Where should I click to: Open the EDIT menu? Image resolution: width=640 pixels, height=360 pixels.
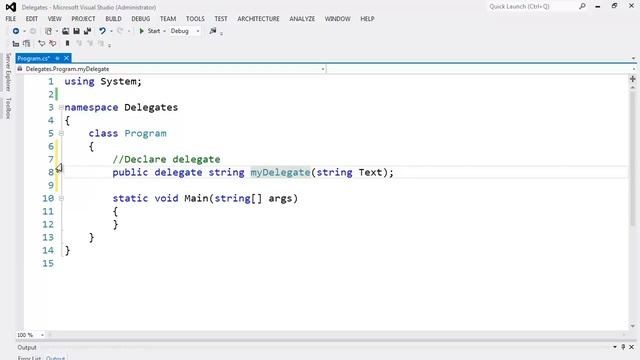pyautogui.click(x=31, y=19)
